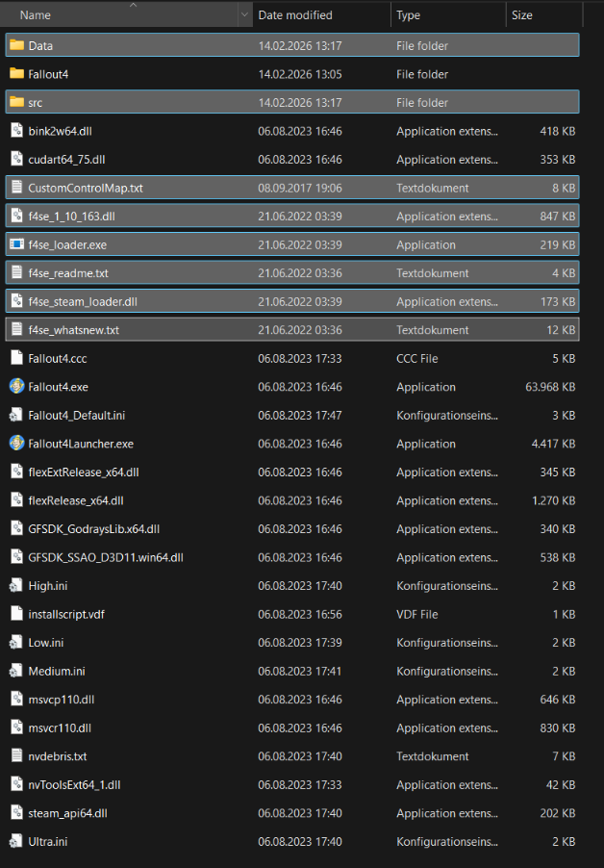The image size is (604, 868).
Task: Sort files by the Size column
Action: click(x=535, y=14)
